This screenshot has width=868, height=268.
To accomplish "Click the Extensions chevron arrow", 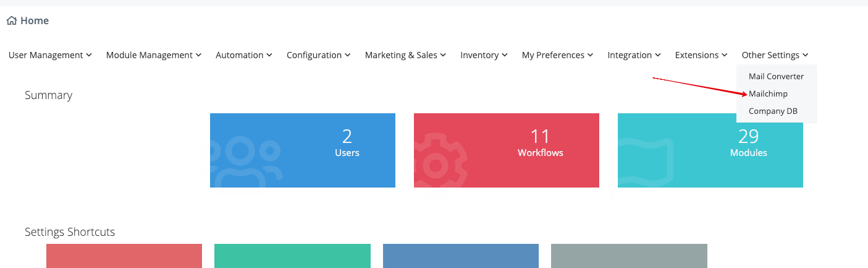I will (x=724, y=55).
